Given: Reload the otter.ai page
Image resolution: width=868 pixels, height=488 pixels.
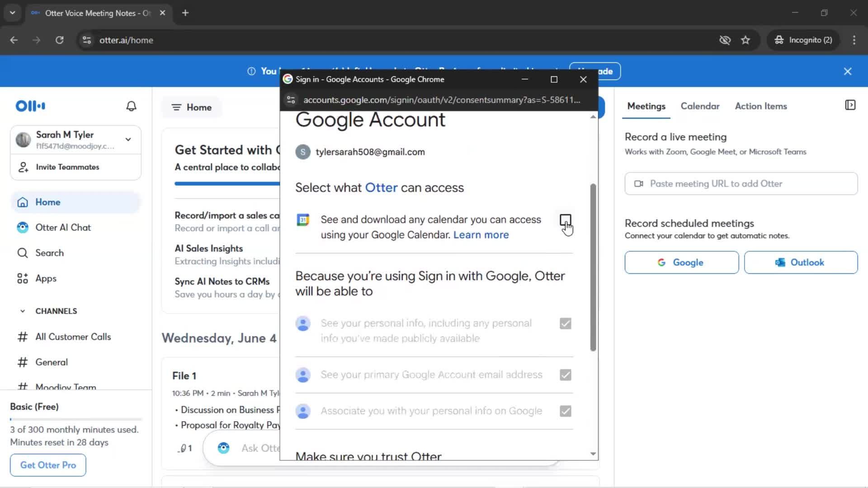Looking at the screenshot, I should click(x=59, y=40).
